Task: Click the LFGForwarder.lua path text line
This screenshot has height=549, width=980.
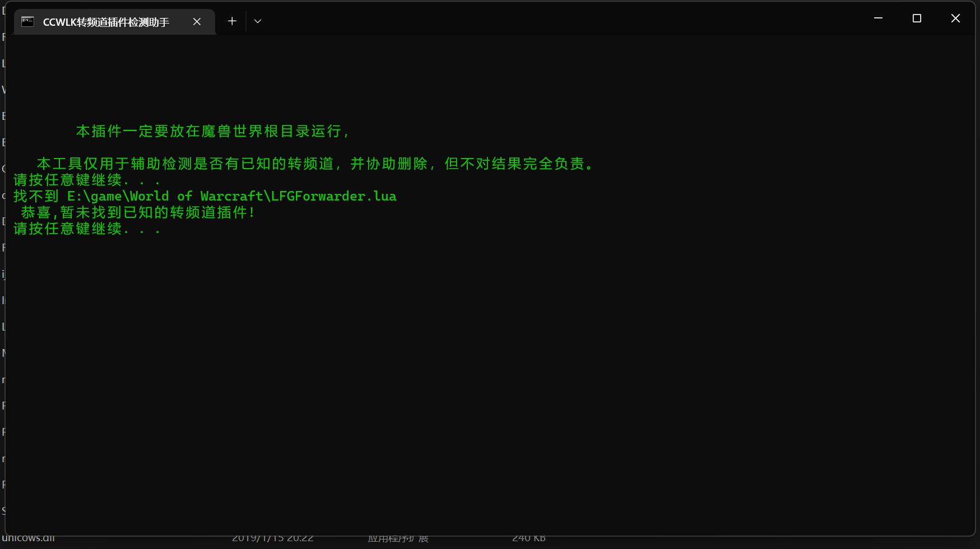Action: (x=205, y=196)
